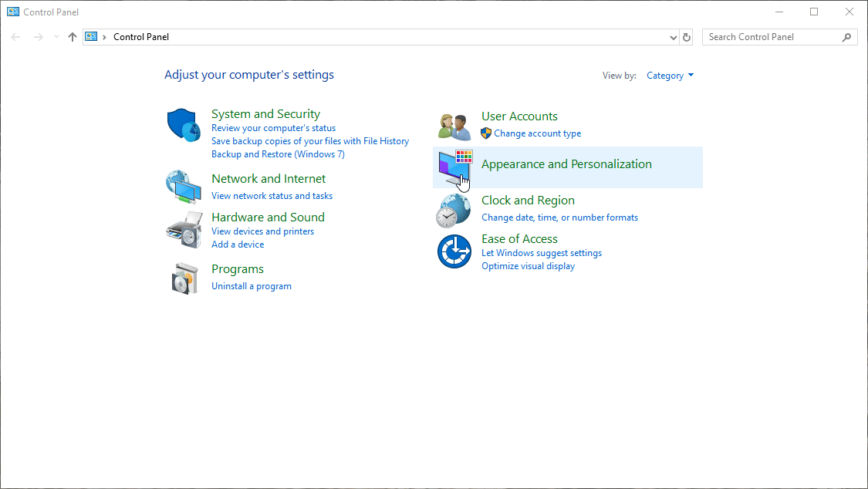868x489 pixels.
Task: Open the Ease of Access icon
Action: click(454, 252)
